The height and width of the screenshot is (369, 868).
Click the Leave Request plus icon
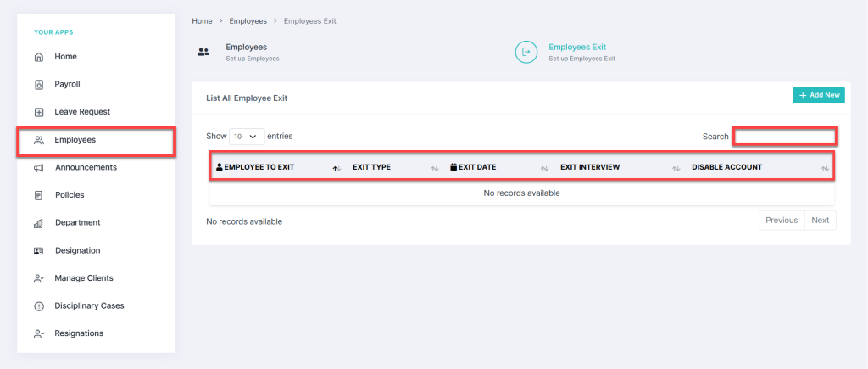coord(38,112)
